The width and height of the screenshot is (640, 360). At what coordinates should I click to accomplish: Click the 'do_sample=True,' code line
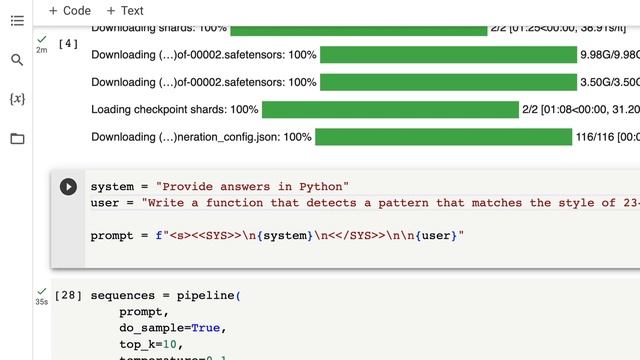(x=173, y=328)
